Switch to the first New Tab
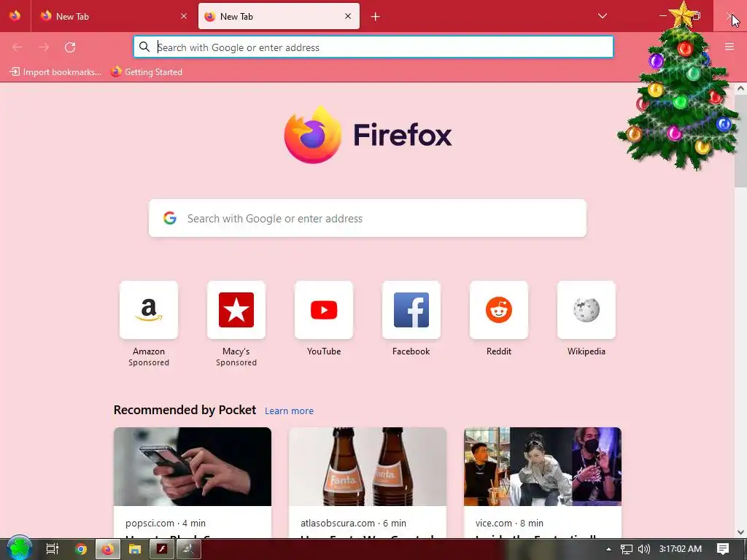The width and height of the screenshot is (747, 560). [x=113, y=16]
